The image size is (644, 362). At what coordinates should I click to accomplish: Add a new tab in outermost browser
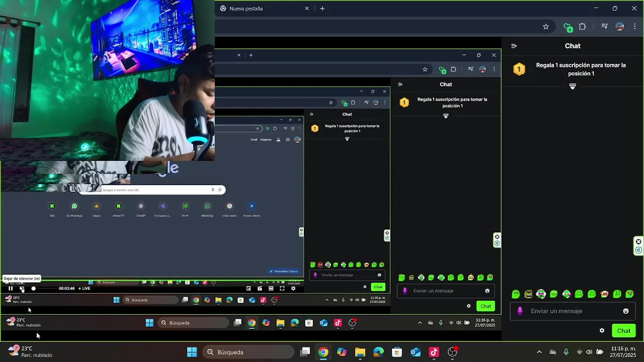click(323, 9)
